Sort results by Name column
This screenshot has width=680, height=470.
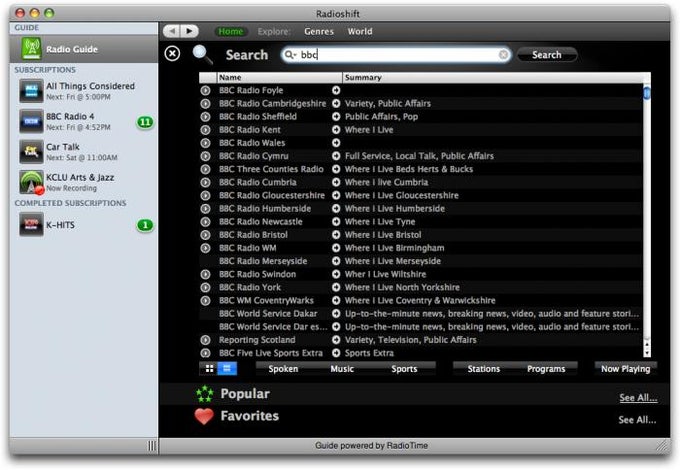pyautogui.click(x=279, y=78)
